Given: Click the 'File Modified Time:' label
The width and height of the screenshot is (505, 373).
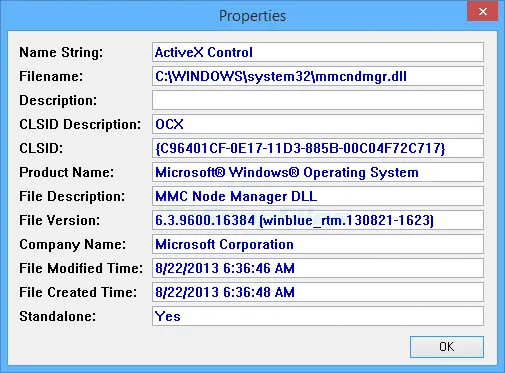Looking at the screenshot, I should (x=81, y=268).
